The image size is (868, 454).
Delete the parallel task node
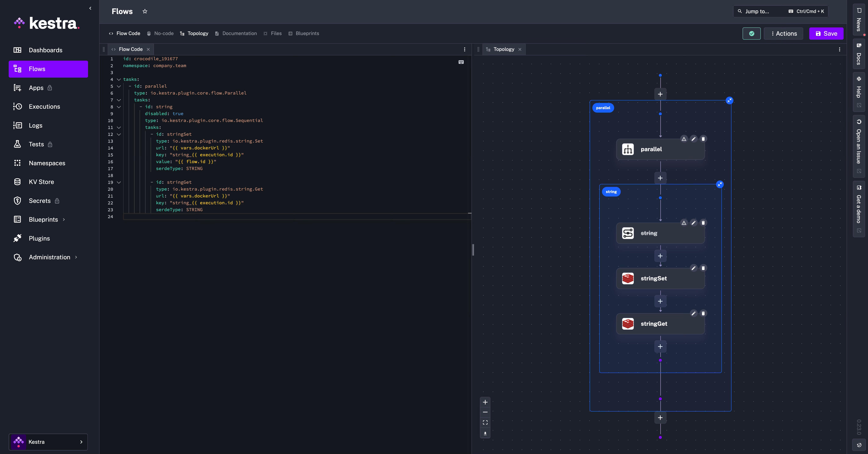click(703, 139)
